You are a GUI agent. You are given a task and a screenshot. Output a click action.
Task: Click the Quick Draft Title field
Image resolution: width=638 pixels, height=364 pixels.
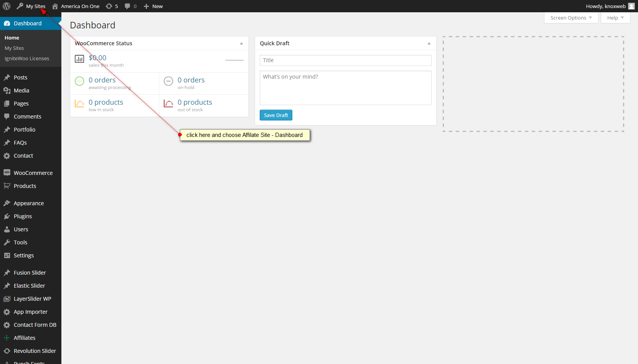345,60
